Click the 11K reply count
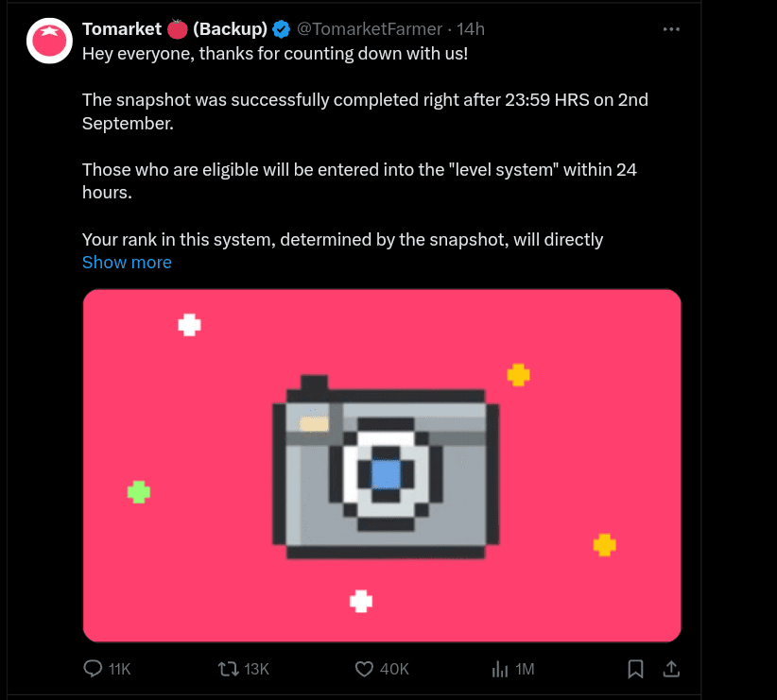The image size is (777, 700). point(119,669)
